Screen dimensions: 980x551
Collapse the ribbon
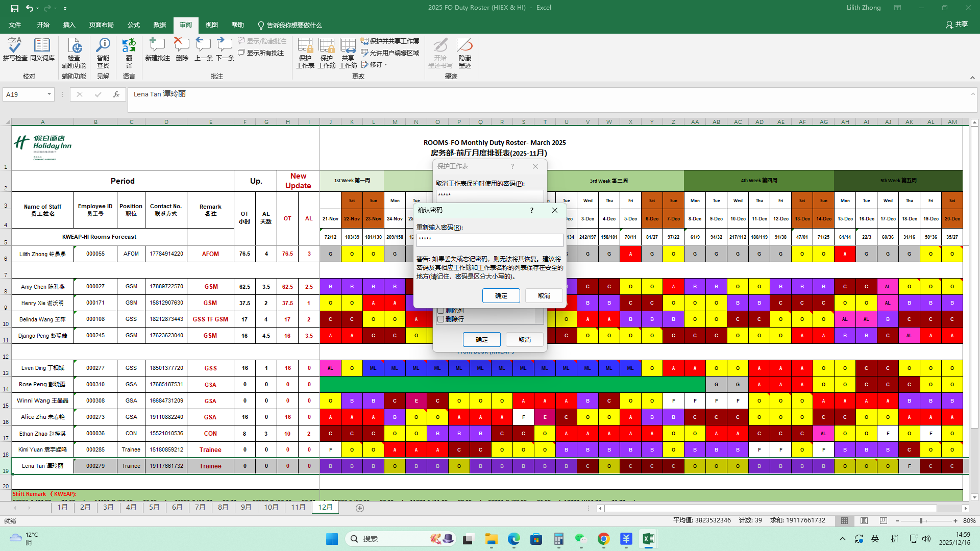point(972,78)
